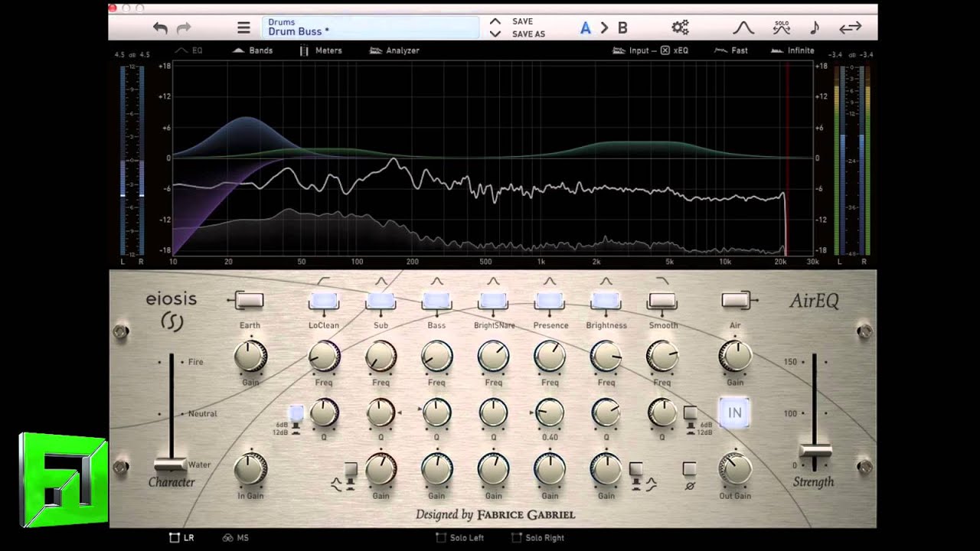Switch to the EQ display tab

189,51
